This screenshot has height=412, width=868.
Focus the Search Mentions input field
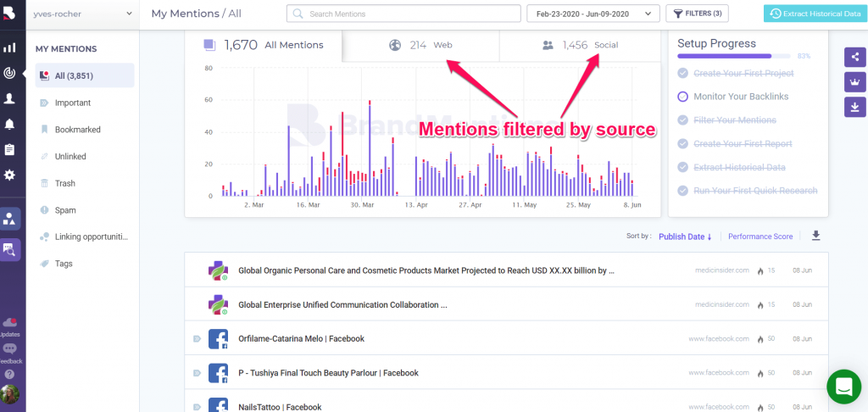(403, 14)
